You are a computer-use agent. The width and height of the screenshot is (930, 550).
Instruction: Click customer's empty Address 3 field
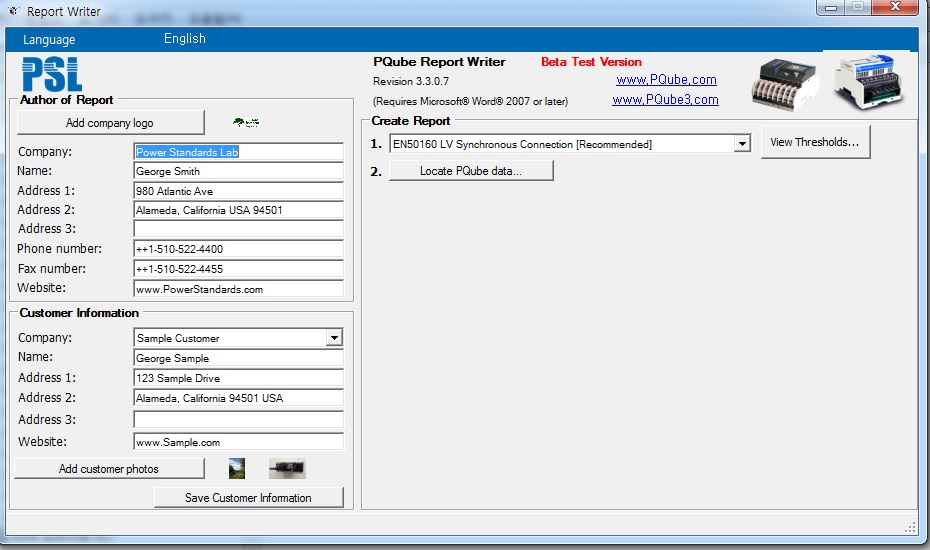pos(238,420)
